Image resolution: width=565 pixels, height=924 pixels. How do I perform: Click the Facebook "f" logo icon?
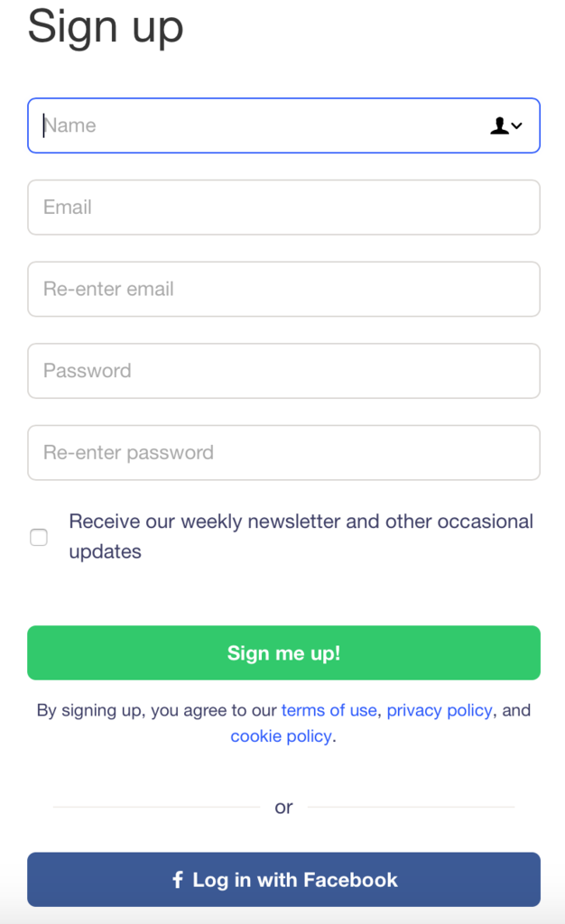[x=178, y=879]
